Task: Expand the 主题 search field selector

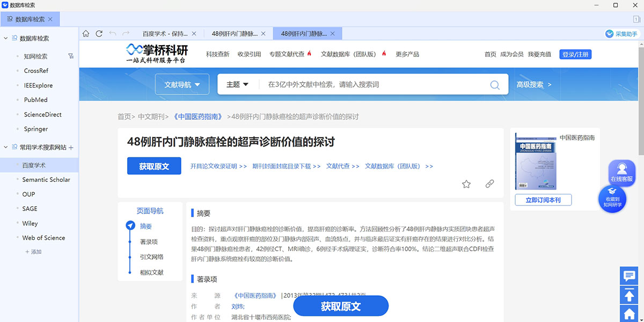Action: 238,85
